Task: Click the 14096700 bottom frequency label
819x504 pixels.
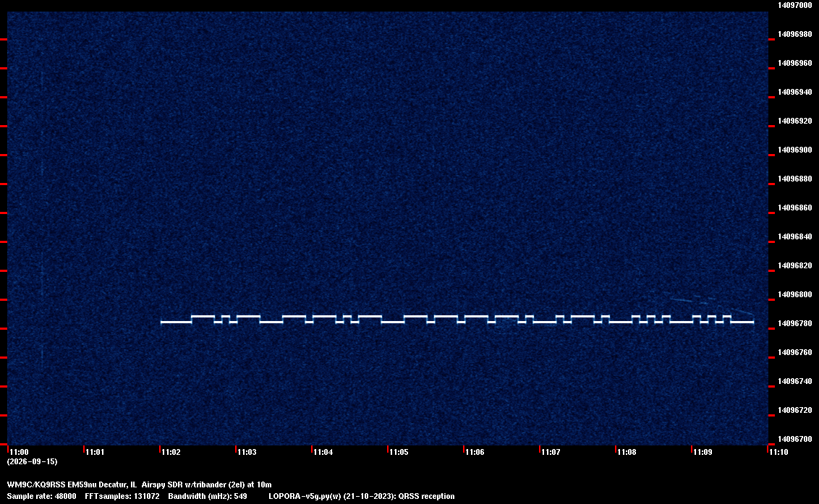Action: point(795,439)
